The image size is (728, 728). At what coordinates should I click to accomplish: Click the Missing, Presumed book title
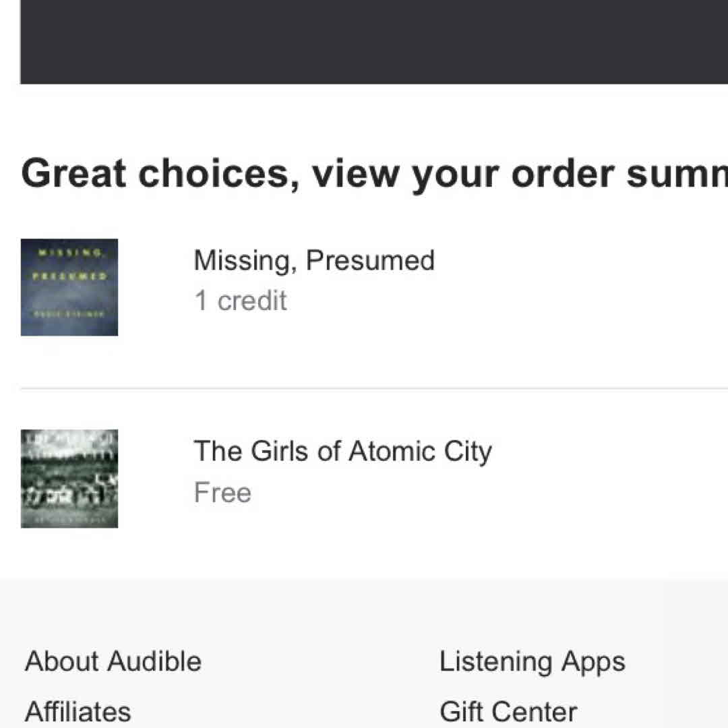click(314, 260)
